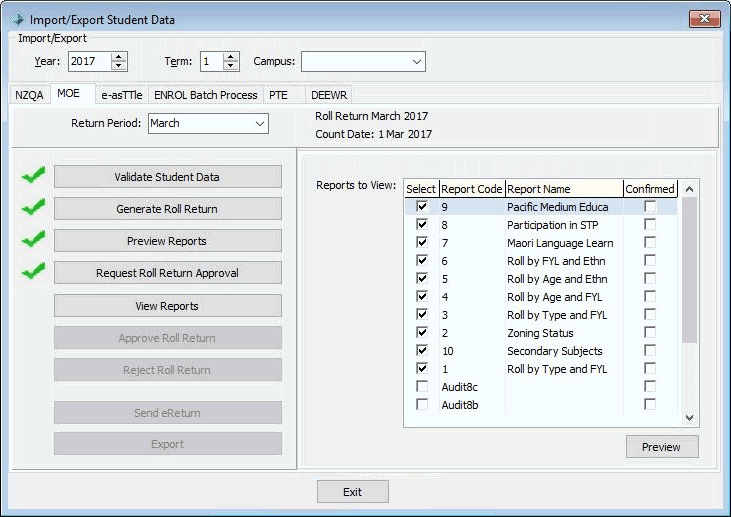731x517 pixels.
Task: Click the Audit8b report code cell
Action: 472,405
